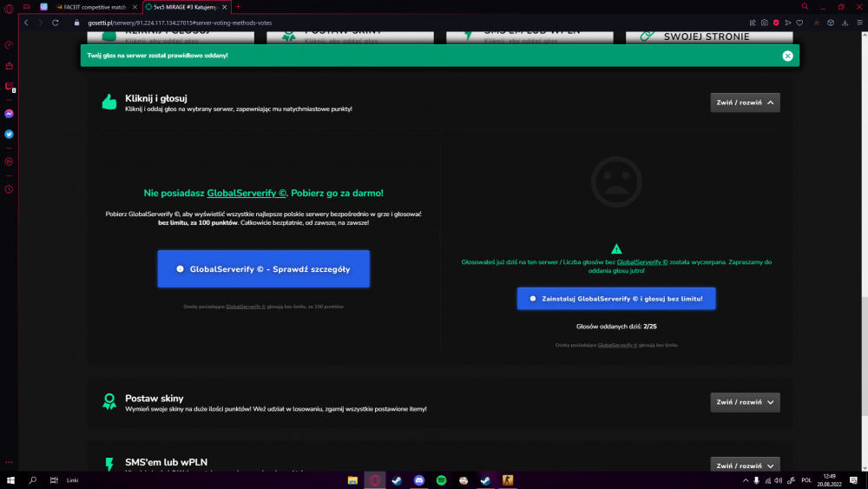The height and width of the screenshot is (489, 868).
Task: Open Task View on the taskbar
Action: [54, 480]
